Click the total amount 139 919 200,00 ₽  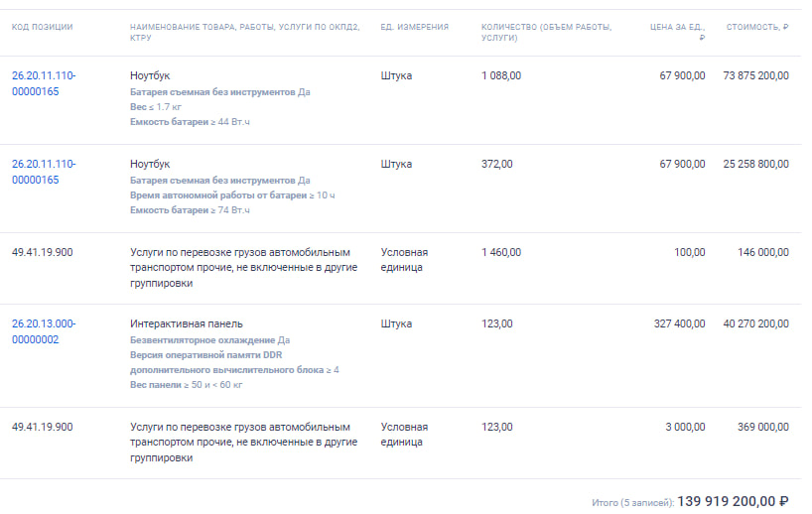[733, 501]
